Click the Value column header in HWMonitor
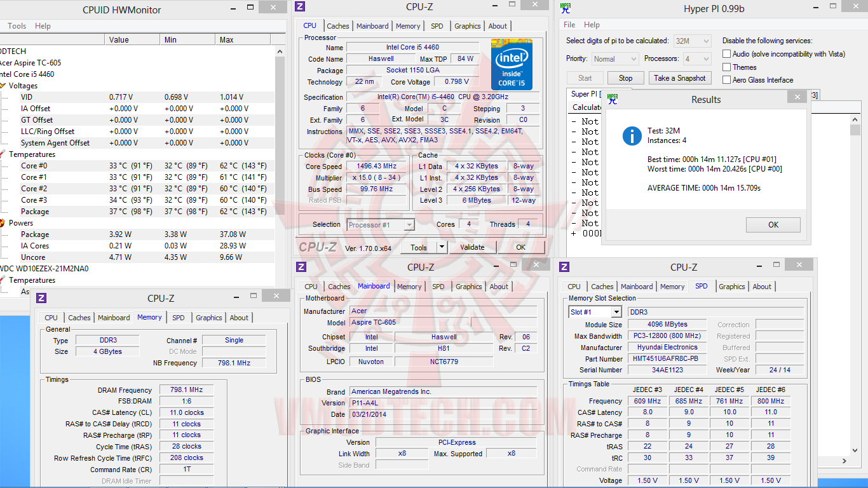The height and width of the screenshot is (488, 868). [x=133, y=39]
